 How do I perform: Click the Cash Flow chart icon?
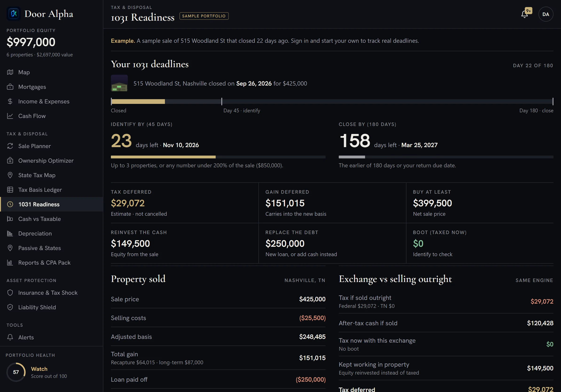tap(10, 116)
